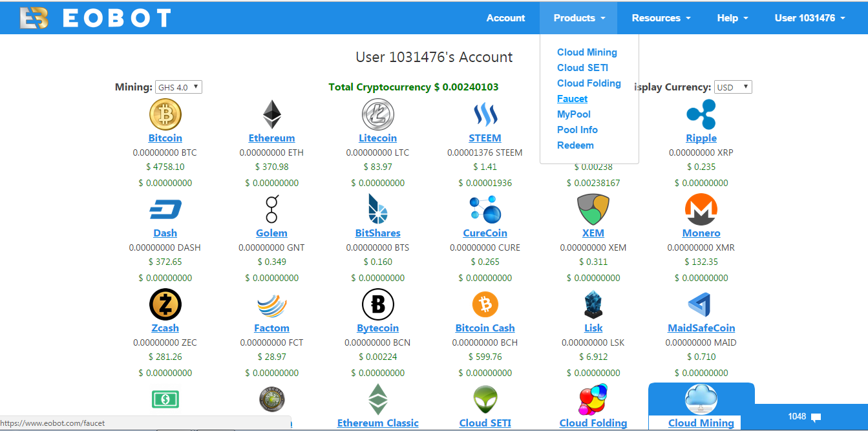Click the Cloud Folding colorful icon
Screen dimensions: 868x431
(593, 399)
